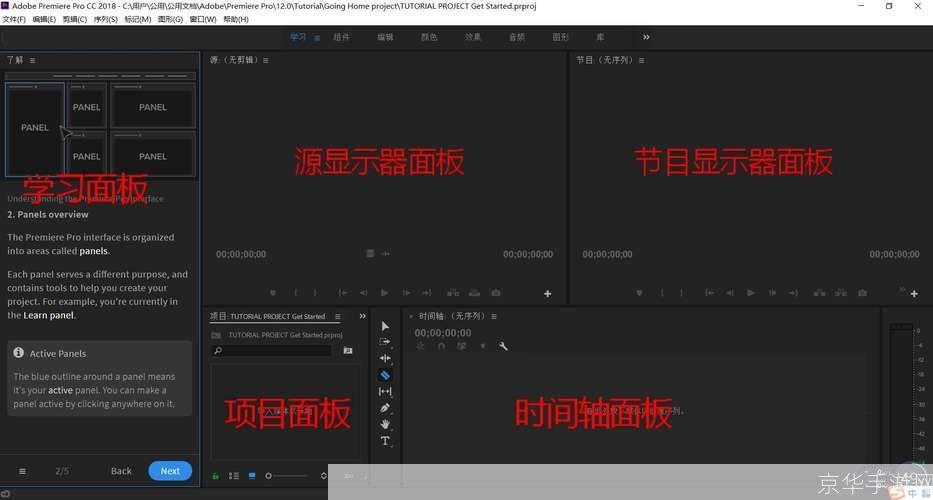
Task: Add marker in Source monitor
Action: click(273, 293)
